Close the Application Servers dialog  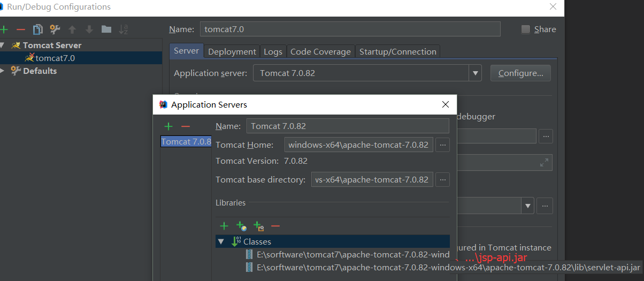pyautogui.click(x=445, y=104)
